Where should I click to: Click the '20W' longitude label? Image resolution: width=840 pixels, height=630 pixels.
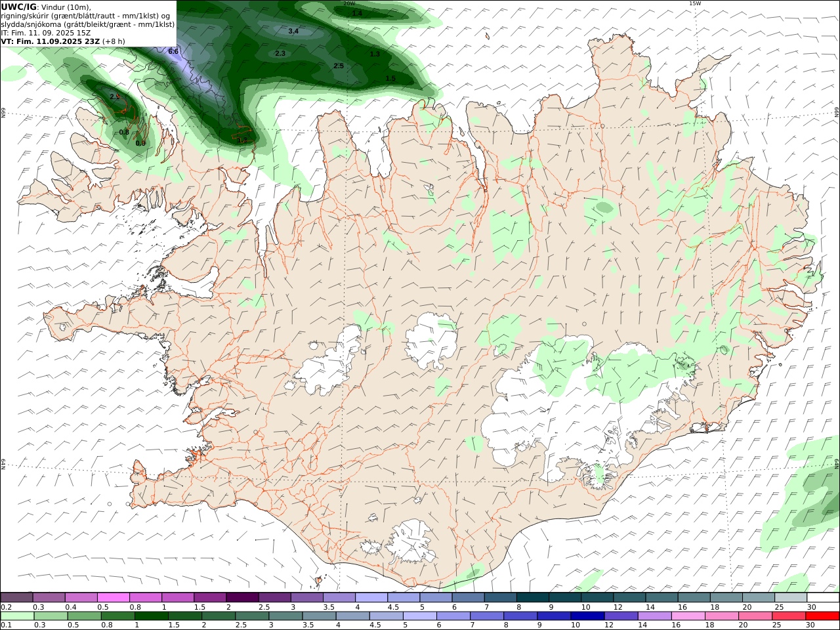tap(349, 3)
